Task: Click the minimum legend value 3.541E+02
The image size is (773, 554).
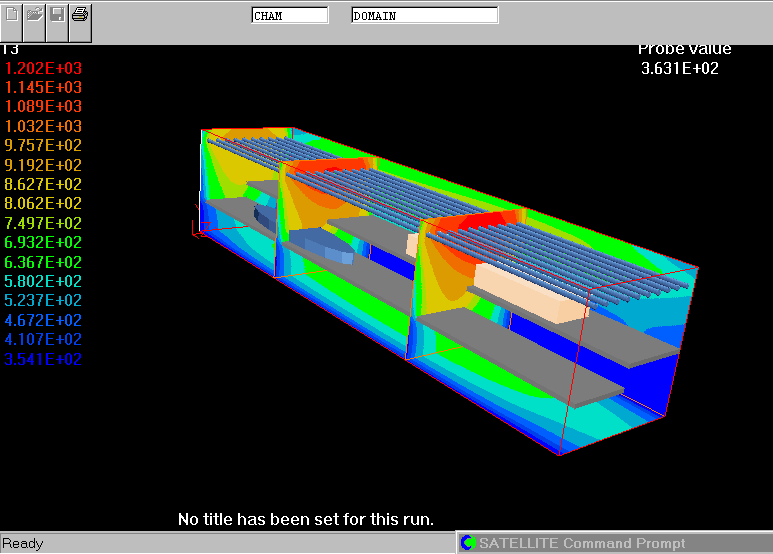Action: tap(44, 359)
